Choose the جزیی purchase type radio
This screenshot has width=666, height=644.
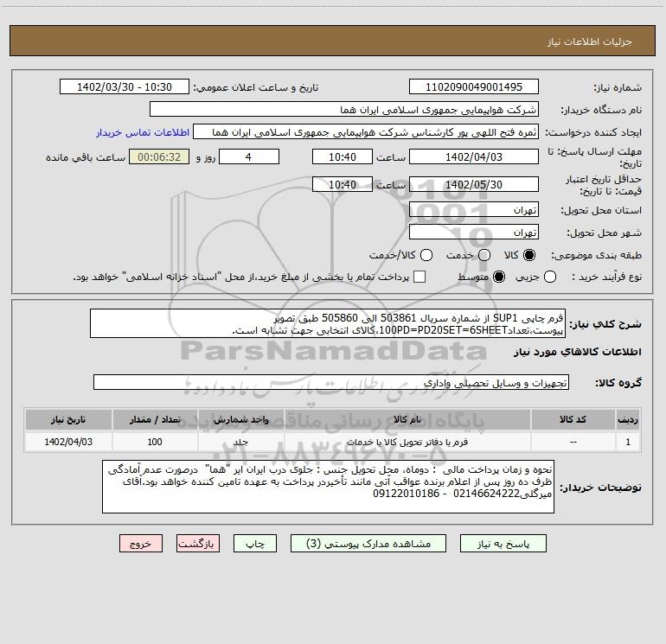pos(550,277)
